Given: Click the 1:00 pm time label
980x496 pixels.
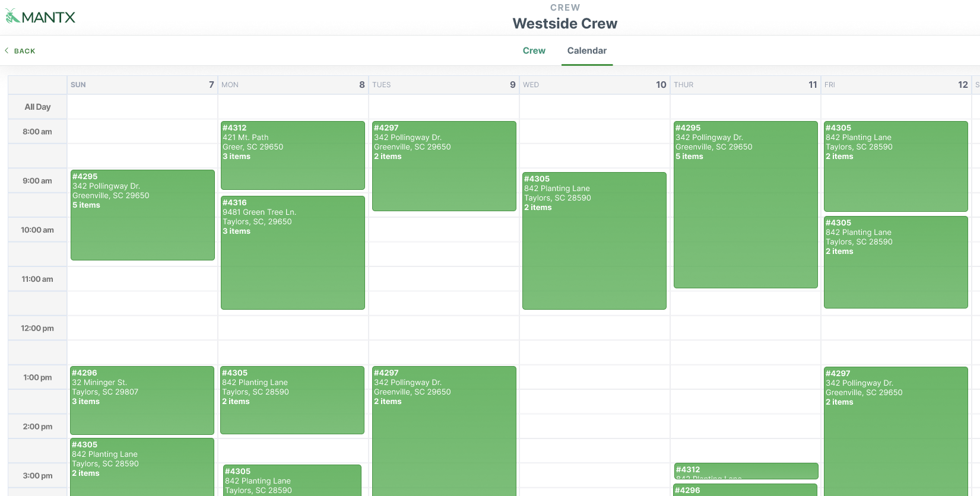Looking at the screenshot, I should [37, 377].
